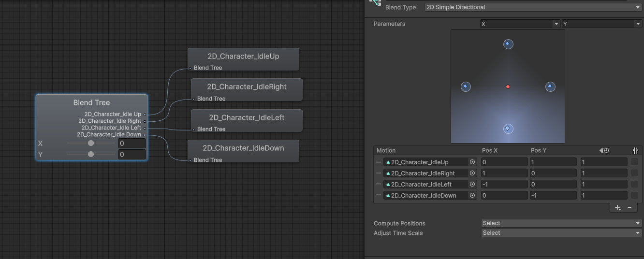
Task: Select the 2D_Character_IdleUp graph node
Action: [243, 57]
